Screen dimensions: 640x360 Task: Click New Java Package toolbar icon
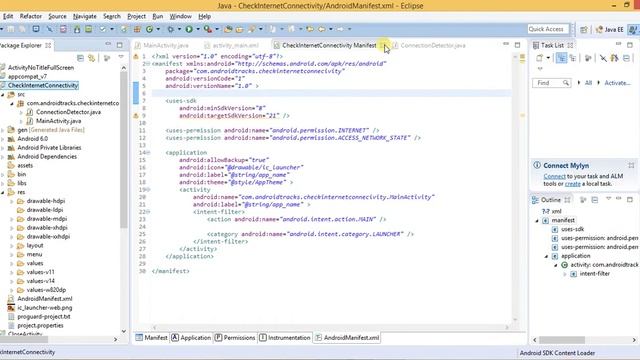coord(137,29)
